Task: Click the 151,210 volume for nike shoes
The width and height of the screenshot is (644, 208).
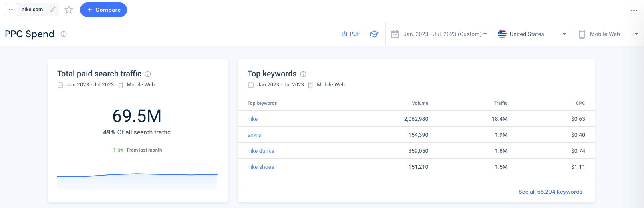Action: click(x=418, y=167)
